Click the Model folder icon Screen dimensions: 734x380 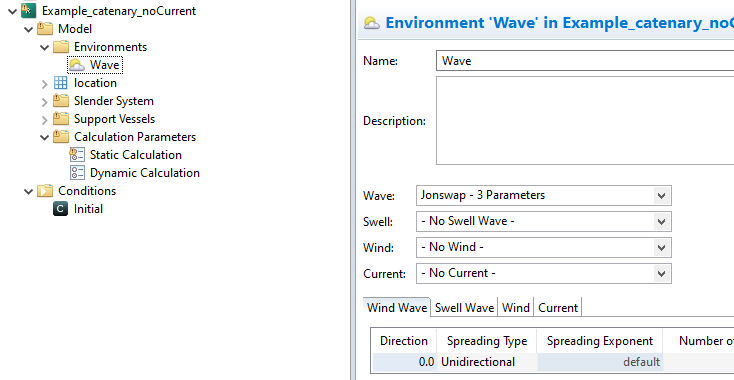(45, 29)
